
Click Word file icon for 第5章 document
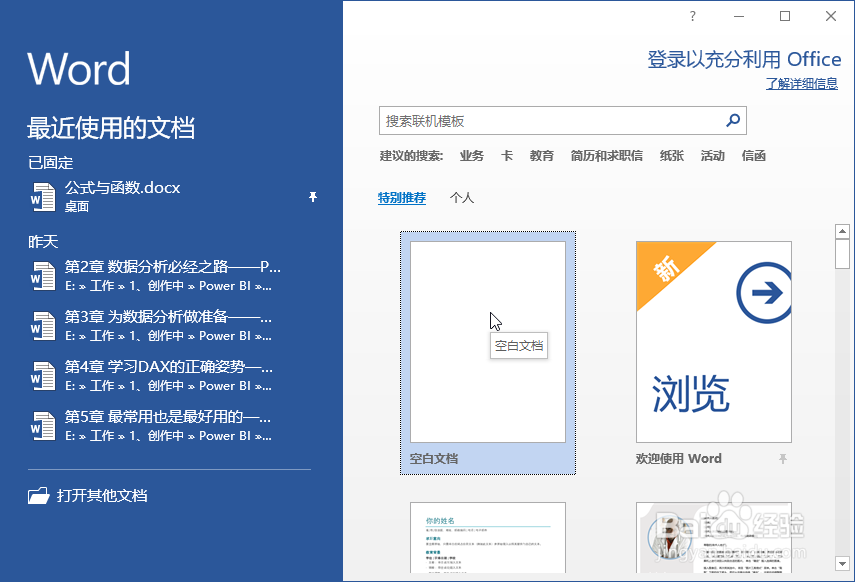pos(43,426)
